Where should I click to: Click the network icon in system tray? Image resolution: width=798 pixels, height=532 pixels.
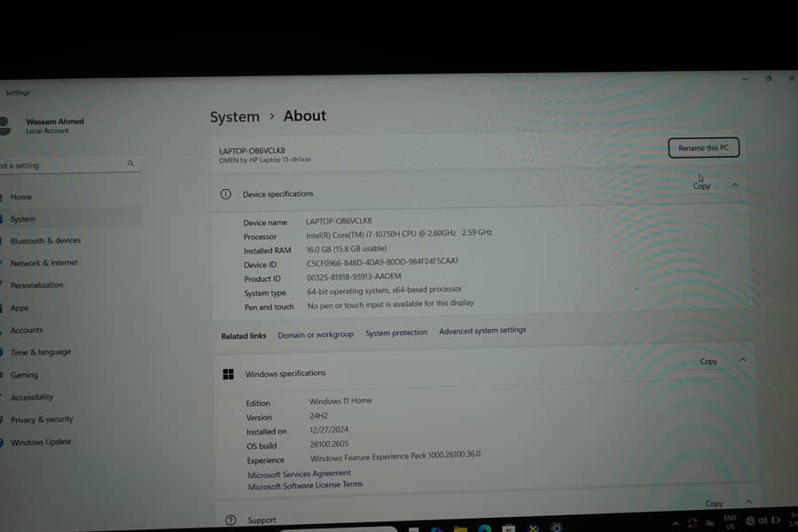[x=750, y=520]
